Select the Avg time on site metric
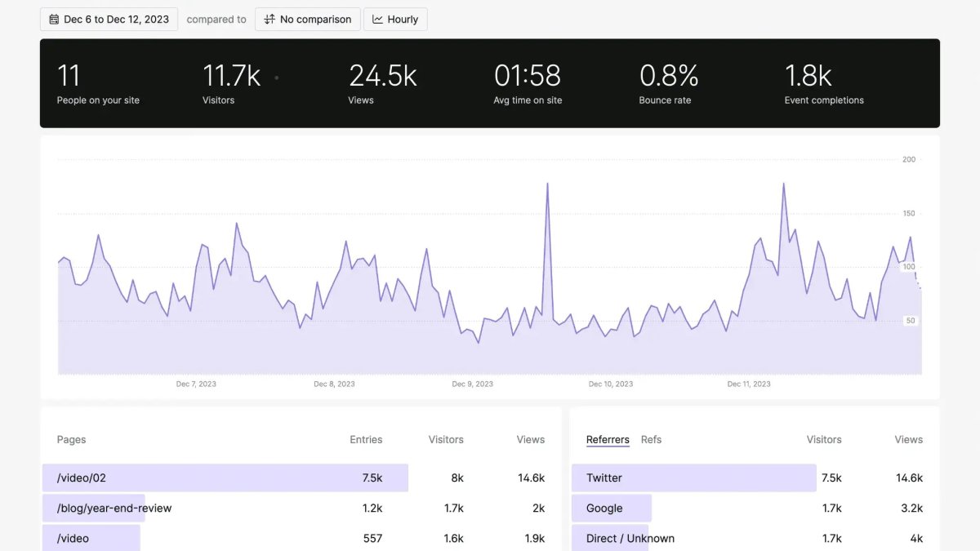 528,84
